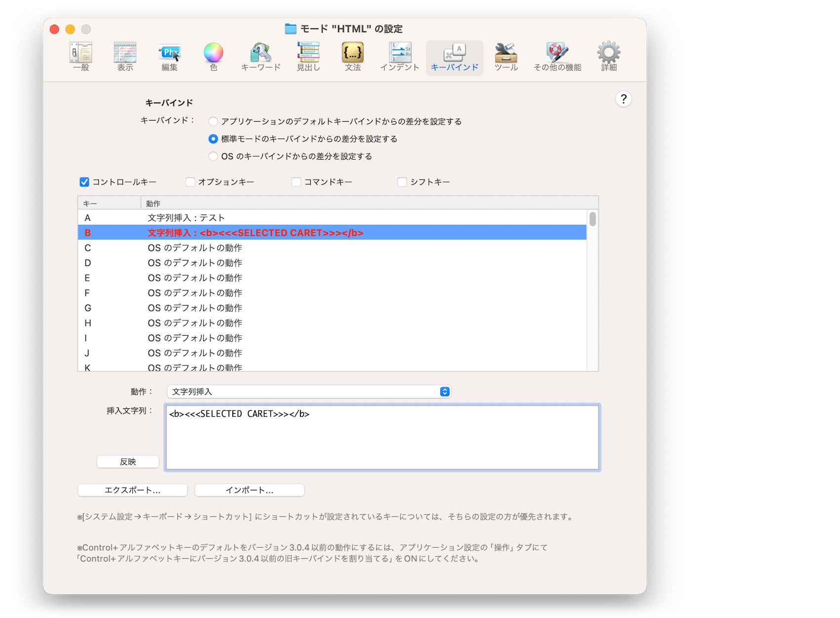This screenshot has height=618, width=840.
Task: Open the インデント (Indent) pane
Action: [400, 57]
